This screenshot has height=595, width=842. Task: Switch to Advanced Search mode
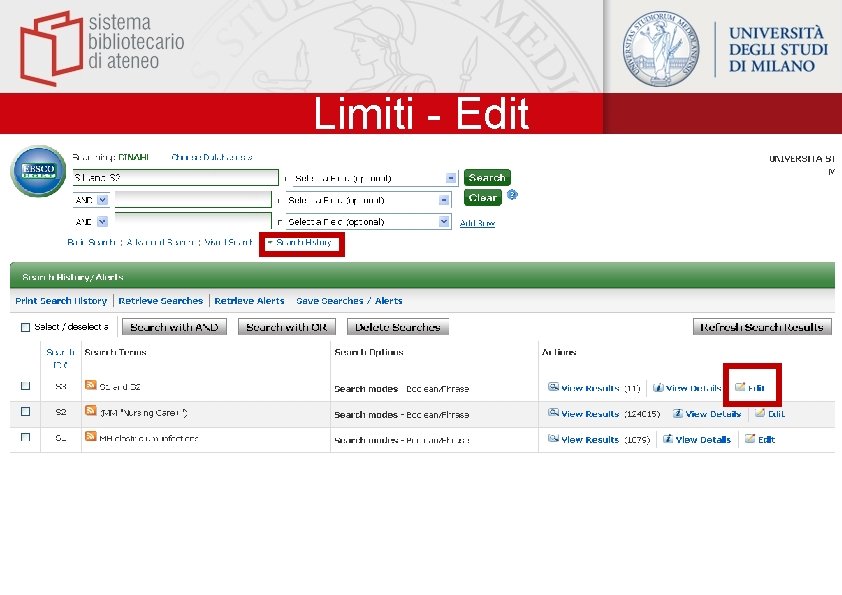(160, 242)
